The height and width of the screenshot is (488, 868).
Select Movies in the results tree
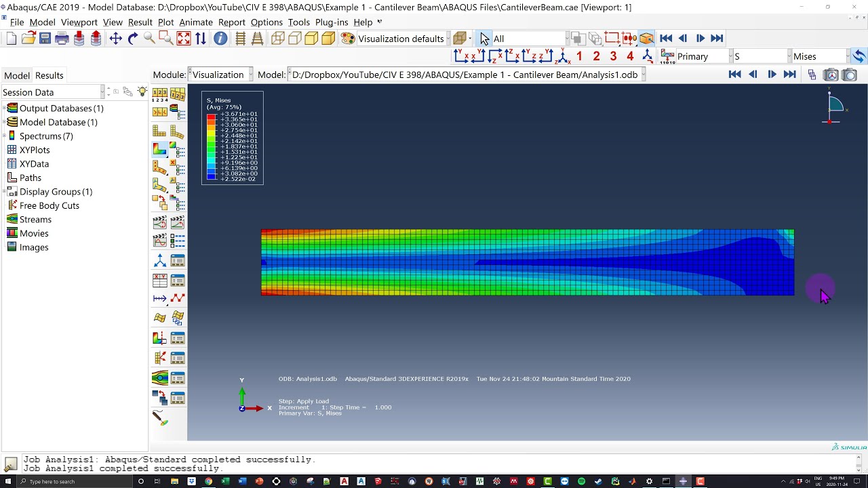[x=34, y=233]
